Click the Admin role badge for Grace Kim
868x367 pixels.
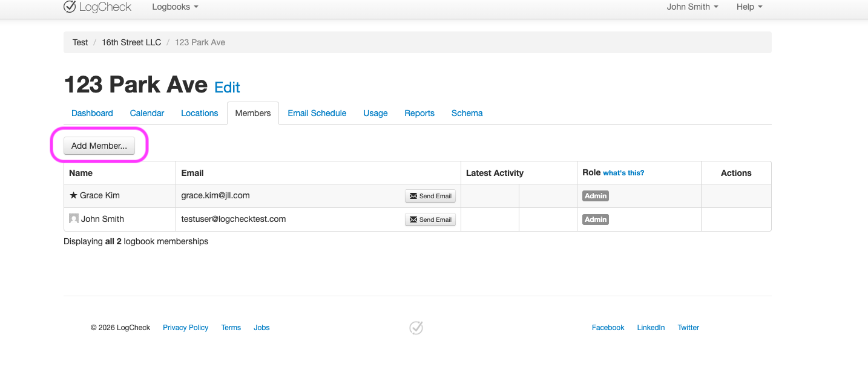(x=596, y=196)
